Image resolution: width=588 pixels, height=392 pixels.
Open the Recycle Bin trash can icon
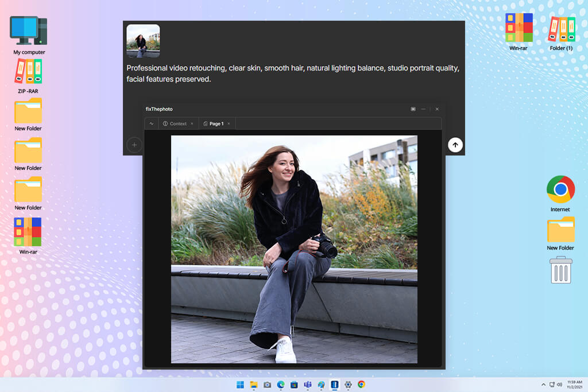pyautogui.click(x=561, y=270)
